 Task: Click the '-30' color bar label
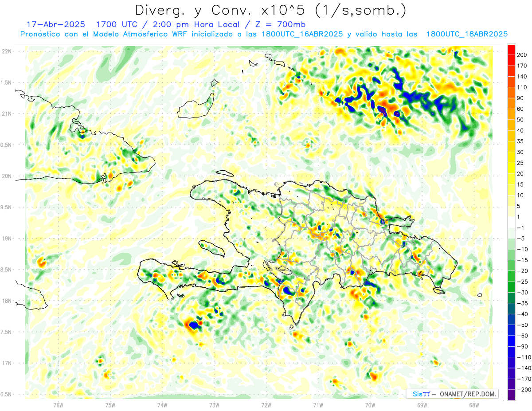(x=522, y=293)
